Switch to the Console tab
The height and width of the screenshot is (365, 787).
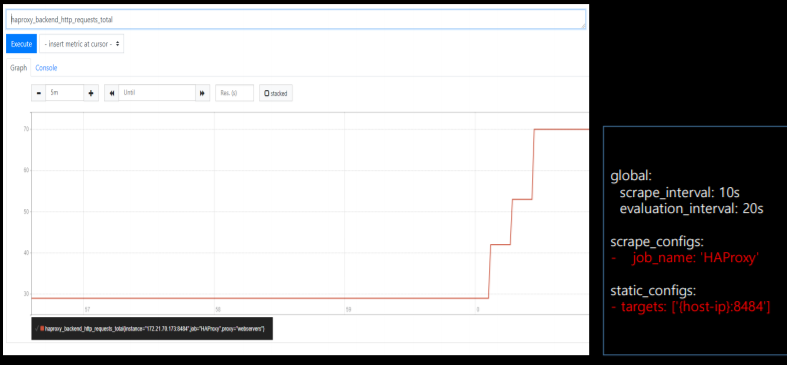click(46, 68)
